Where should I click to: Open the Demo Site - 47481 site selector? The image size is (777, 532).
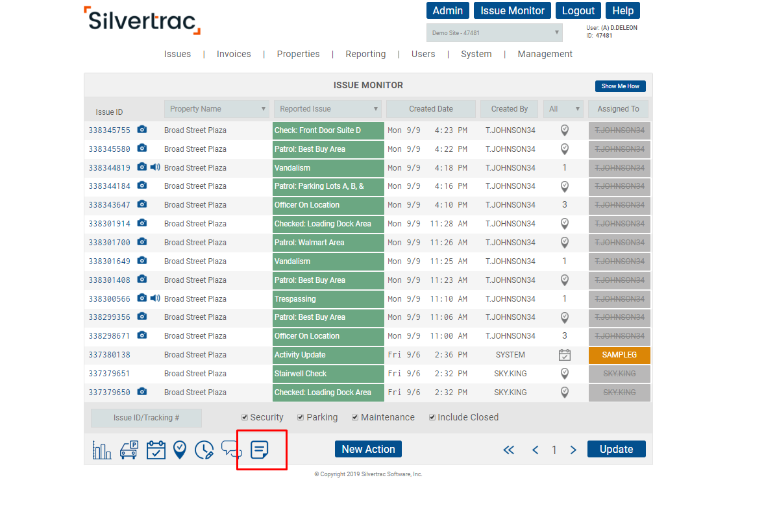(494, 32)
